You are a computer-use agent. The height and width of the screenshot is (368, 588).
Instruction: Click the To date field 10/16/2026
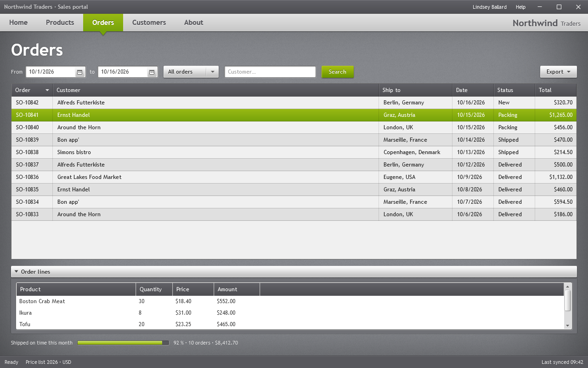(x=123, y=72)
